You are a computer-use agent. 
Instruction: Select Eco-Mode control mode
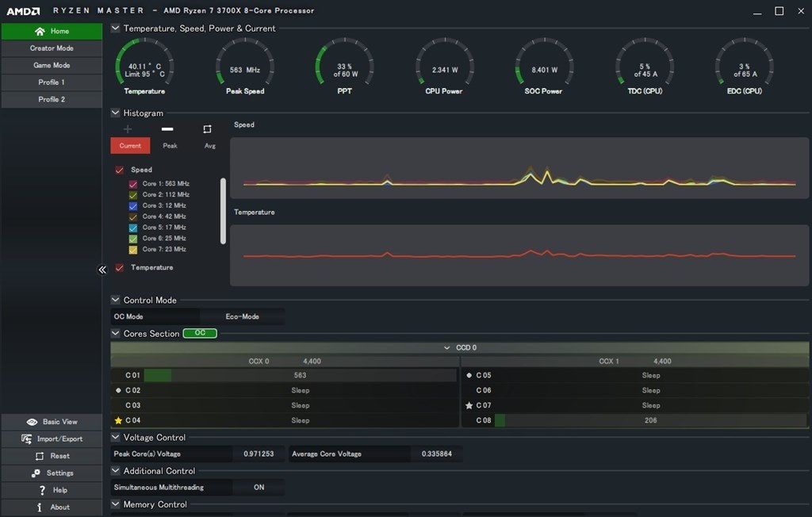click(x=243, y=316)
